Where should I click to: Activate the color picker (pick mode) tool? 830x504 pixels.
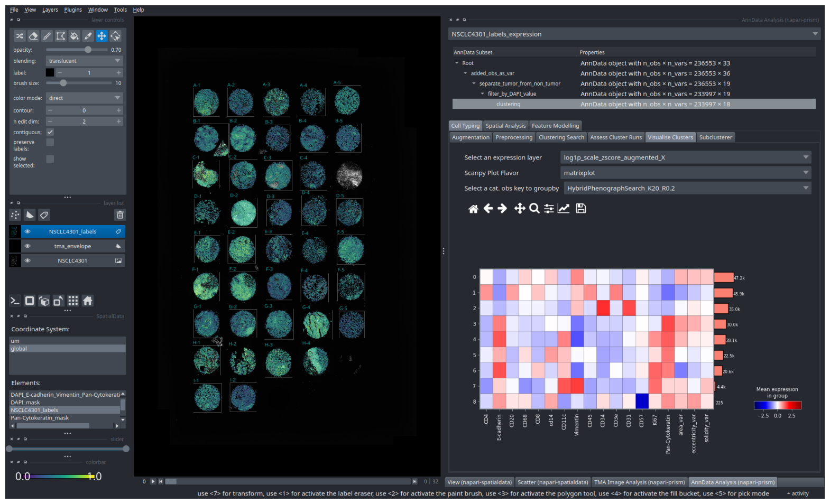(x=88, y=36)
